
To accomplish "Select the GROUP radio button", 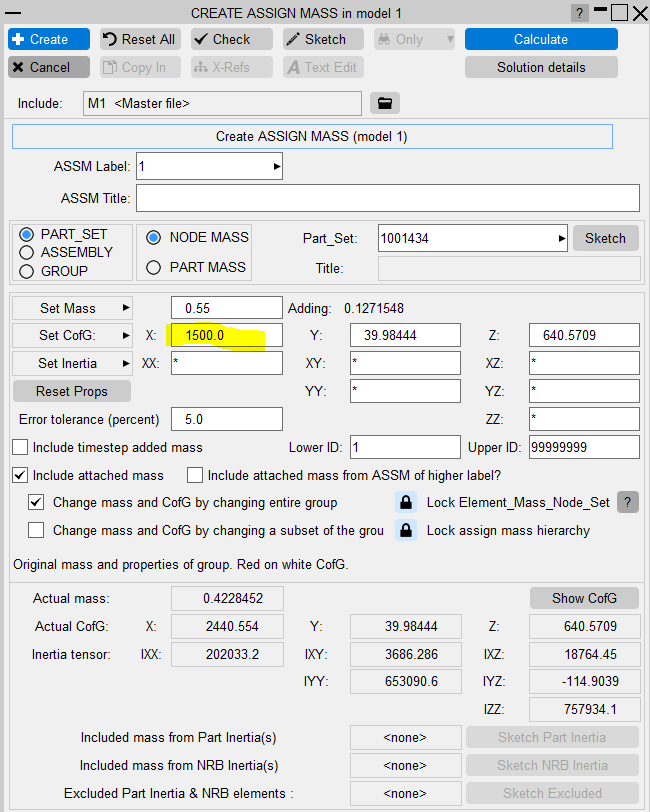I will point(26,271).
